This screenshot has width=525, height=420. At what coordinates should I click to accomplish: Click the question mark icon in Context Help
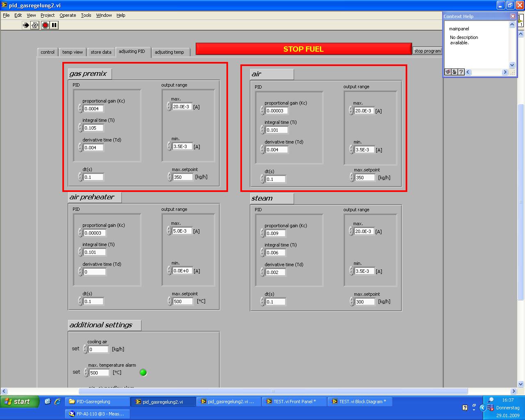point(461,72)
